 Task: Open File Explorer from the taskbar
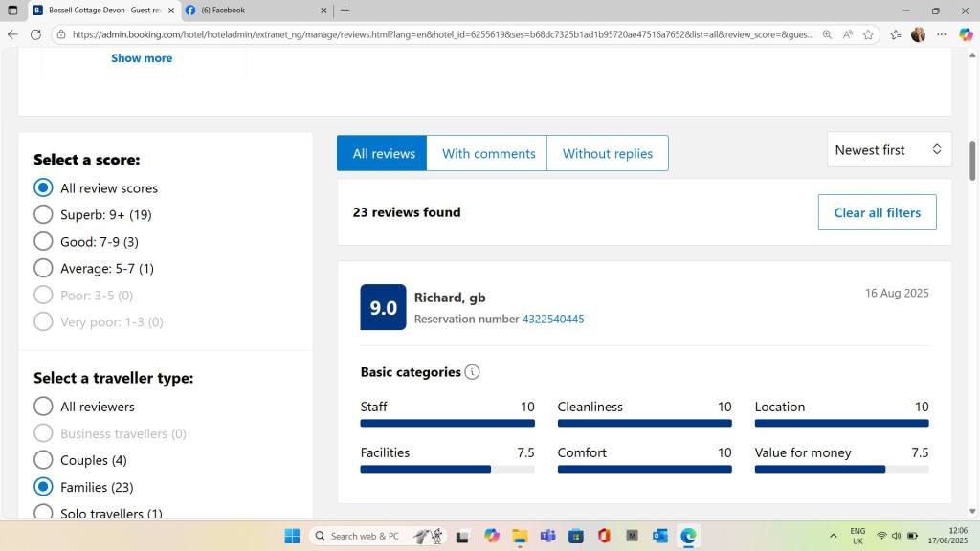[x=519, y=536]
